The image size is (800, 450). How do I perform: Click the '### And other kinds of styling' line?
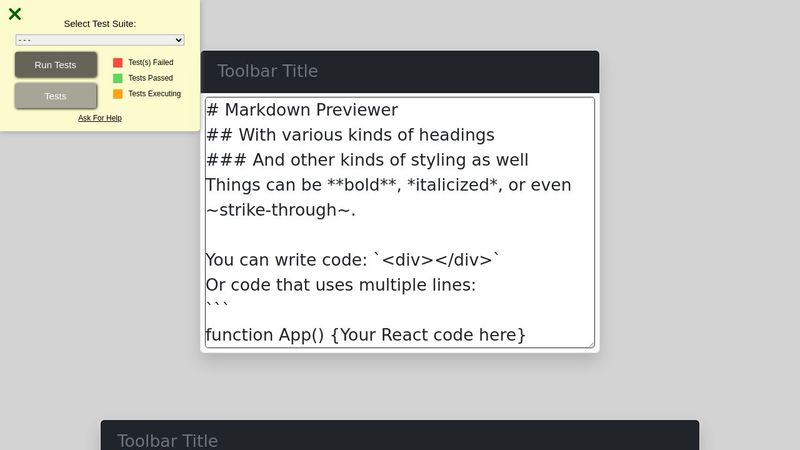(367, 160)
